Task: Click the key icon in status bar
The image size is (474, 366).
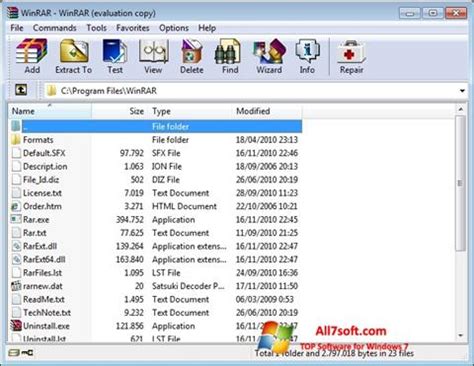Action: point(27,352)
